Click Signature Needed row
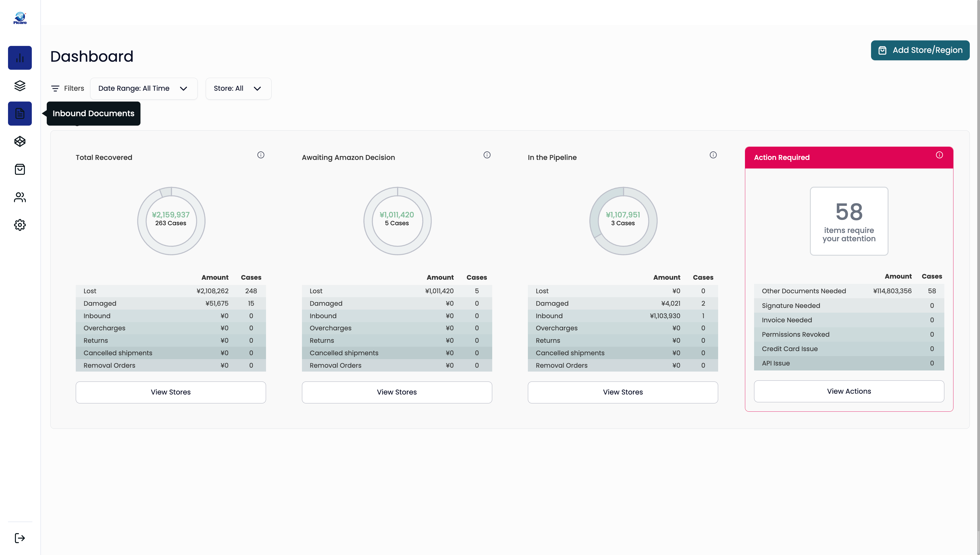This screenshot has width=980, height=555. 849,306
